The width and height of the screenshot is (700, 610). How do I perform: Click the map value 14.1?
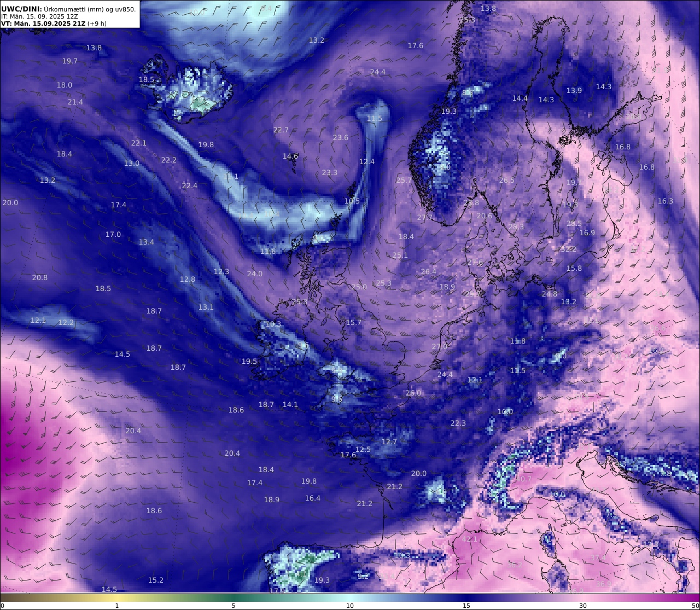click(290, 405)
